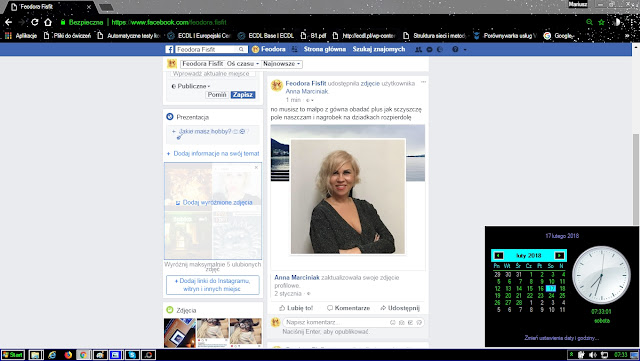Open the account menu arrow in Facebook bar
Image resolution: width=640 pixels, height=361 pixels.
pos(465,50)
